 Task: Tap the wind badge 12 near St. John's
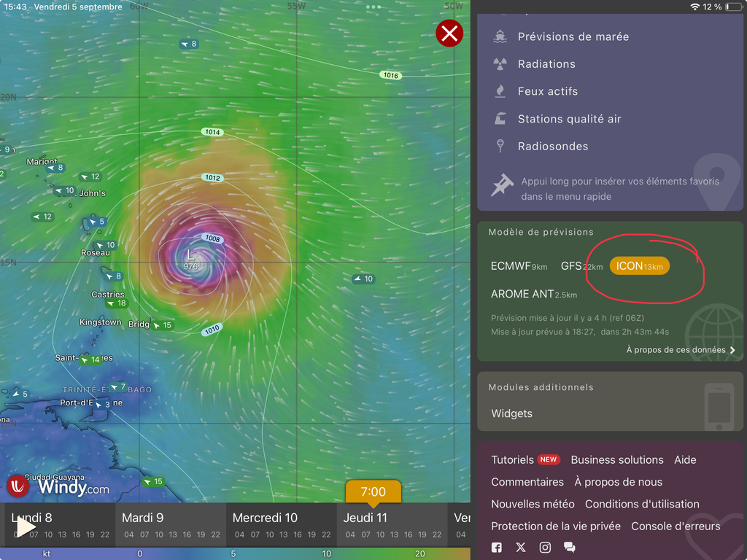coord(90,176)
